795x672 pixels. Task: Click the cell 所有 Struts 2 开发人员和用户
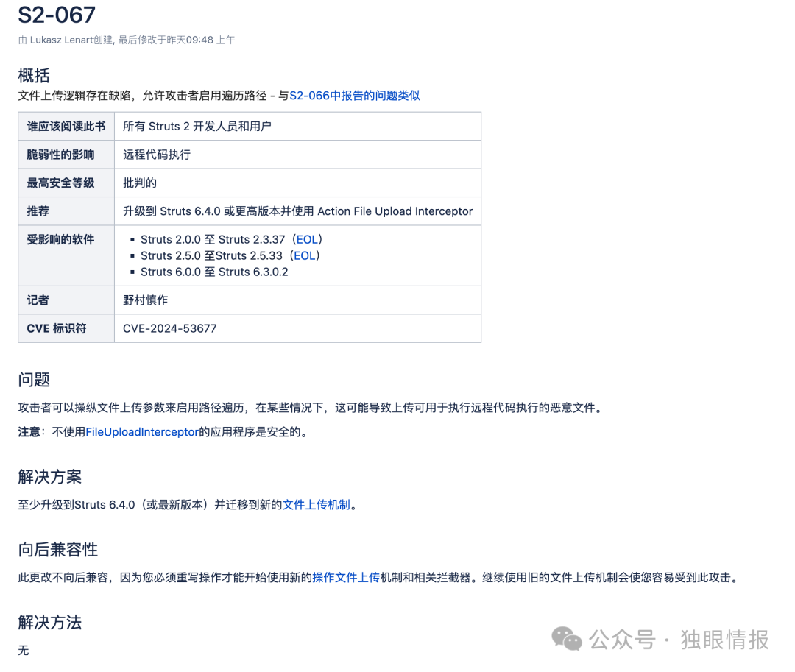pyautogui.click(x=297, y=126)
